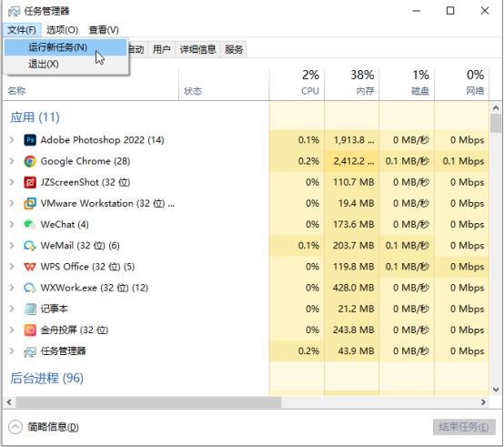Click the Adobe Photoshop 2022 app icon
This screenshot has width=504, height=447.
[x=30, y=140]
